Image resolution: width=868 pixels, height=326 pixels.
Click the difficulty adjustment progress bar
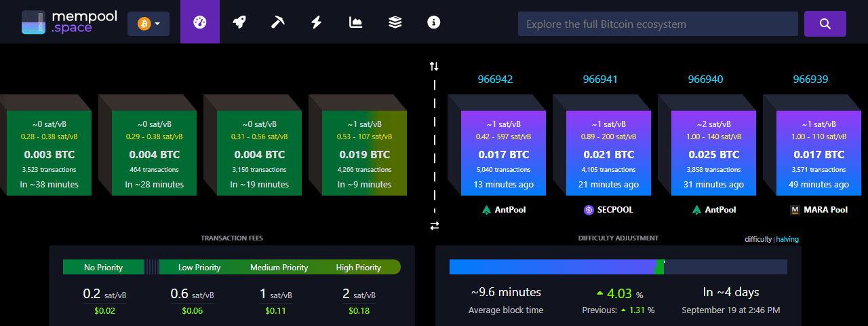(x=618, y=267)
